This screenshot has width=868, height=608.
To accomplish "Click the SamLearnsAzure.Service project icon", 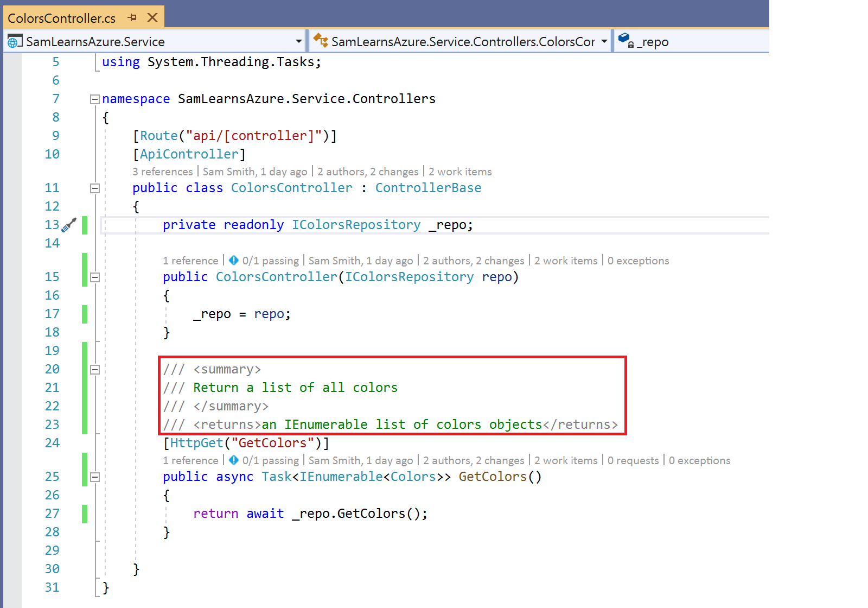I will 15,41.
